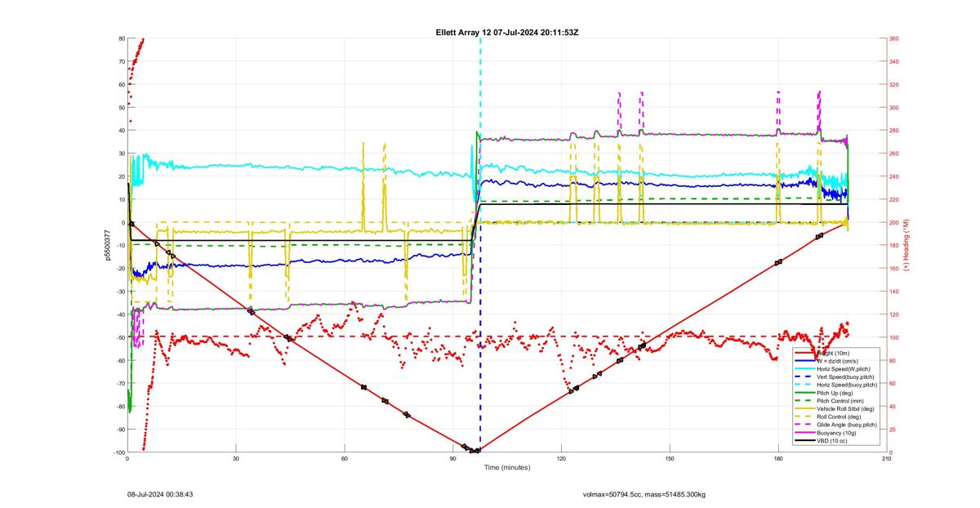980x508 pixels.
Task: Click the right heading axis tick label '160'
Action: (x=894, y=269)
